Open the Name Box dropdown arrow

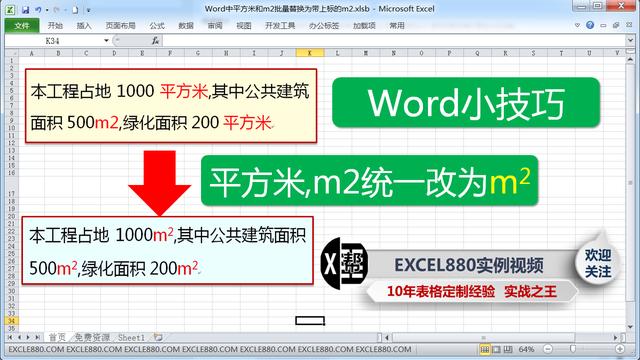click(x=106, y=40)
